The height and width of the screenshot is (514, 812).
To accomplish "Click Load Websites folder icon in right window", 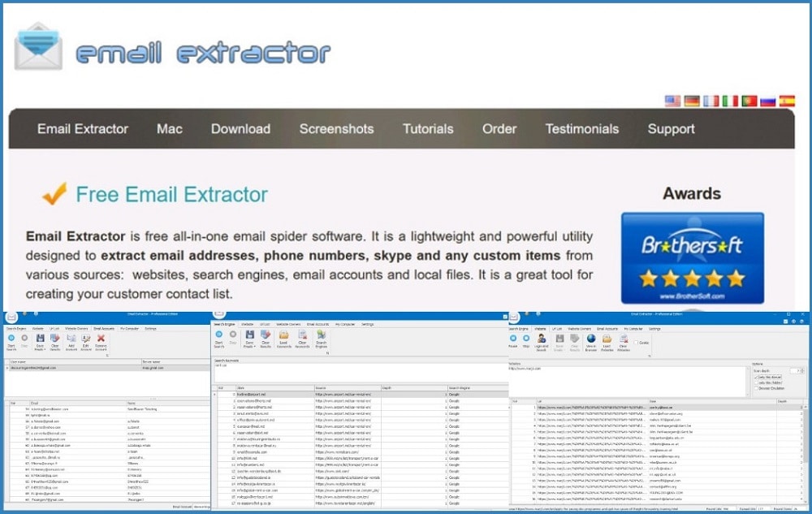I will 607,339.
